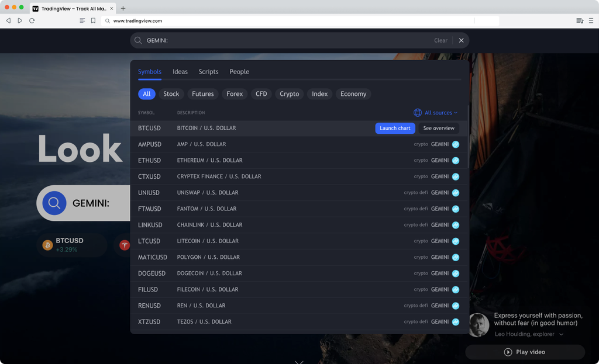The image size is (599, 364).
Task: Click the scroll-down chevron at page bottom
Action: [299, 362]
